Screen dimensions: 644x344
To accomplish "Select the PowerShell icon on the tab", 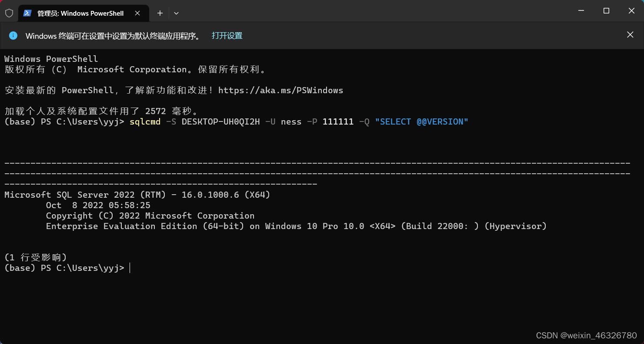I will pos(27,13).
